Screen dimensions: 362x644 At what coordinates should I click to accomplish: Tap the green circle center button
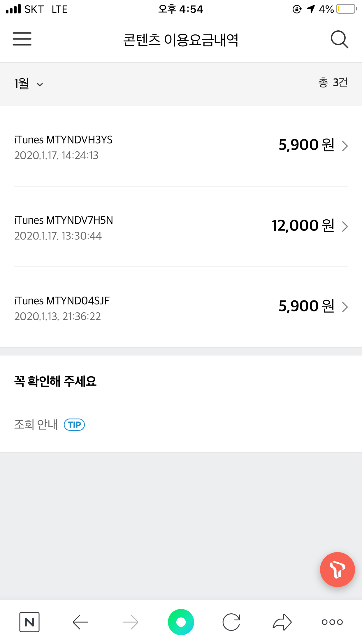point(181,622)
